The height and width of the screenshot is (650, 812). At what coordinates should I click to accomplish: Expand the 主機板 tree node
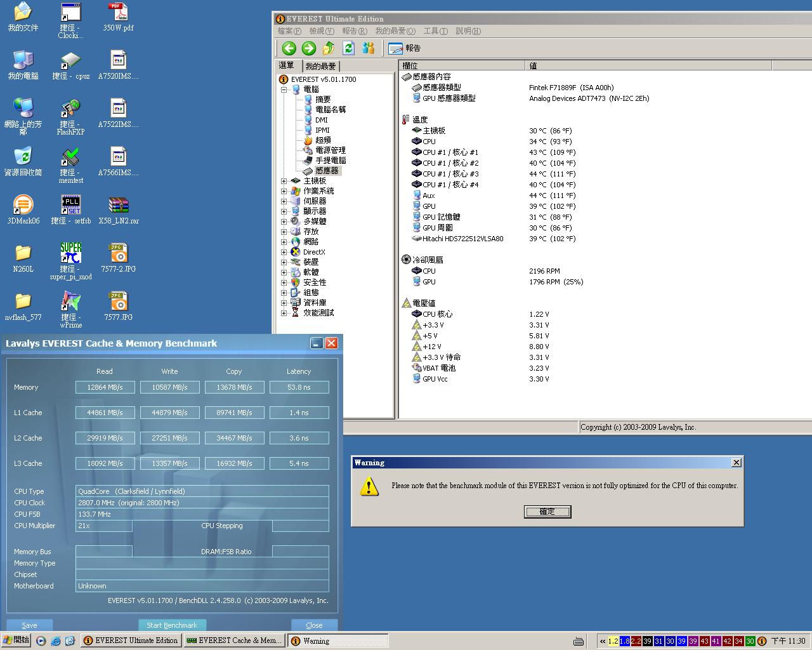(284, 181)
